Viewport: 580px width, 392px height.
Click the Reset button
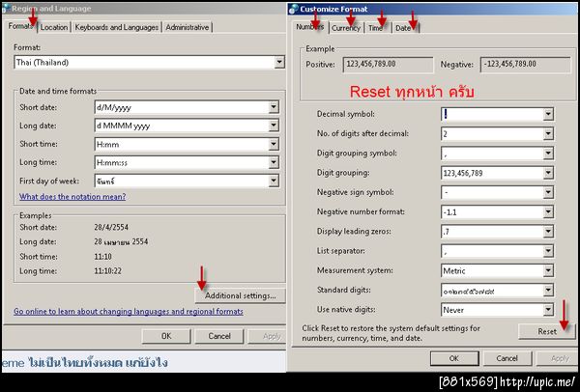(x=547, y=331)
